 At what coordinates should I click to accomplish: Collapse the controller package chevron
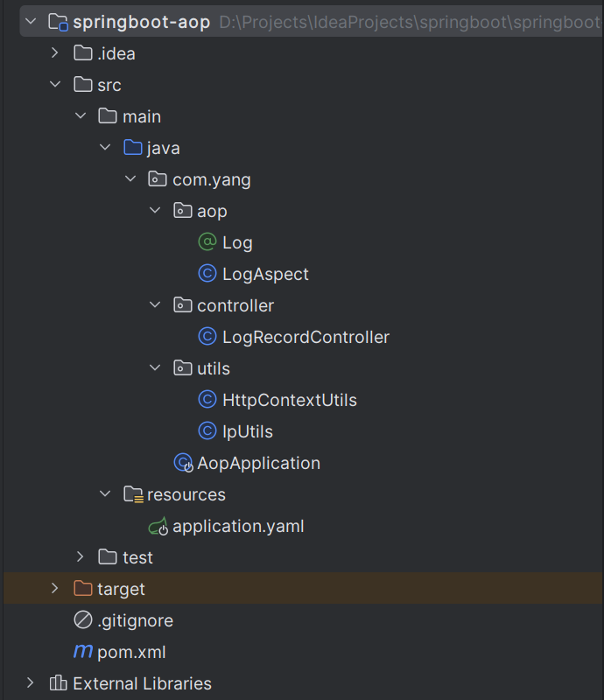click(x=155, y=305)
